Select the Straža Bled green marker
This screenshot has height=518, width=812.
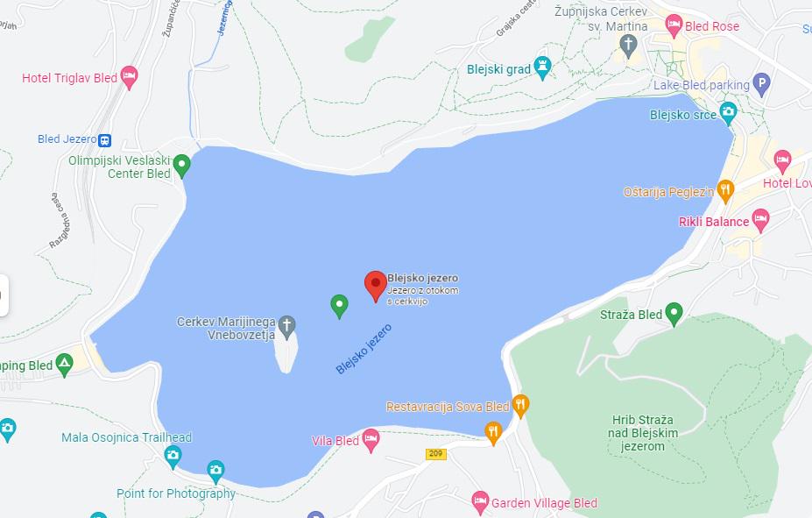[674, 313]
